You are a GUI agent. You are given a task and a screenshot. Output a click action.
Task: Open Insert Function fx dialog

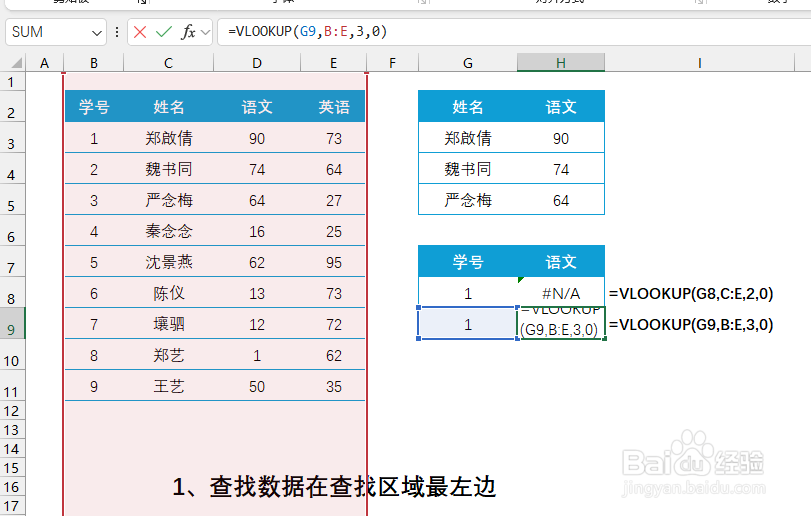[x=188, y=32]
